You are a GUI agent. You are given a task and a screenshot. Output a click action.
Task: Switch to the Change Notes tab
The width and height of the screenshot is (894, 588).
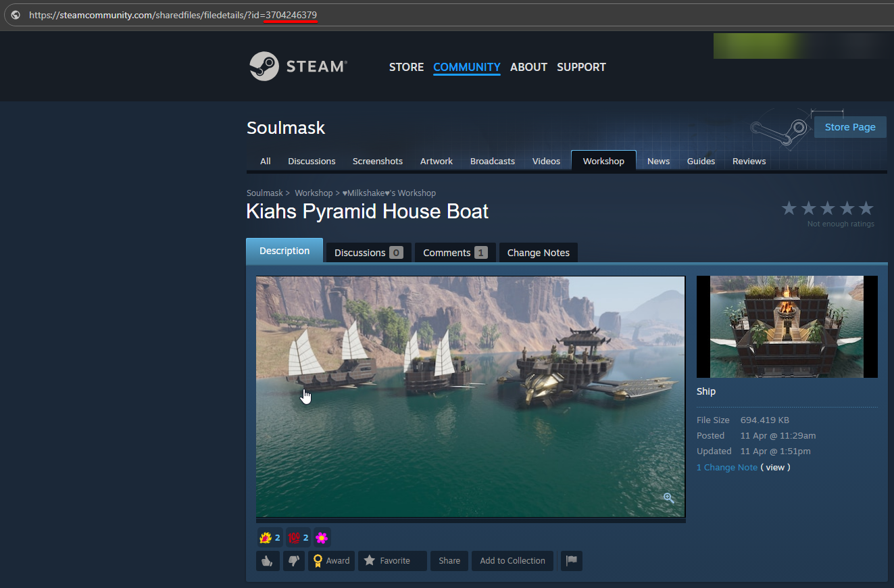pyautogui.click(x=538, y=253)
